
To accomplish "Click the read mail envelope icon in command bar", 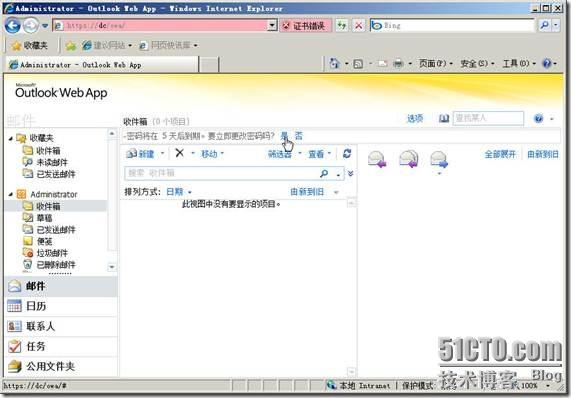I will [x=382, y=64].
